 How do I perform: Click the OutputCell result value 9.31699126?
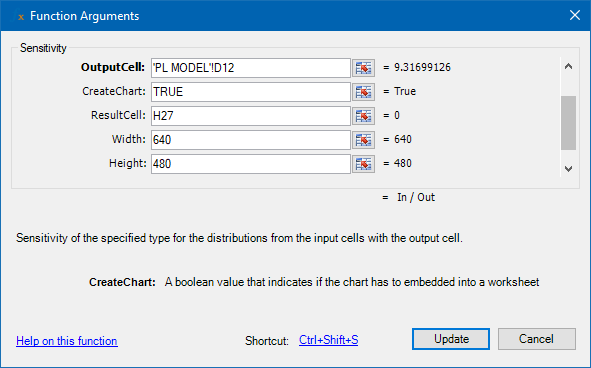tap(422, 67)
